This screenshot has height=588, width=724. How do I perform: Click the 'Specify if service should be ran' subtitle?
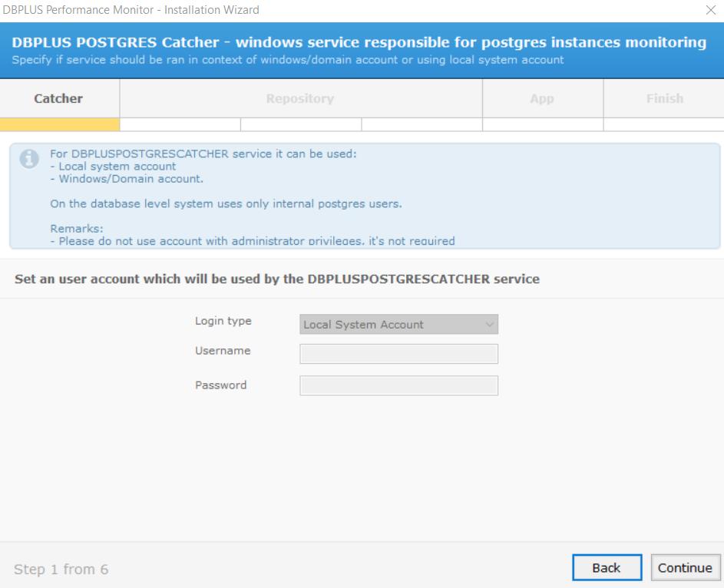pos(288,60)
